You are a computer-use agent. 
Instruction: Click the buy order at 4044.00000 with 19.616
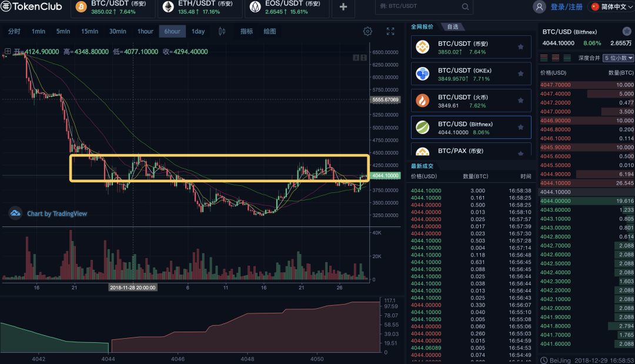587,201
